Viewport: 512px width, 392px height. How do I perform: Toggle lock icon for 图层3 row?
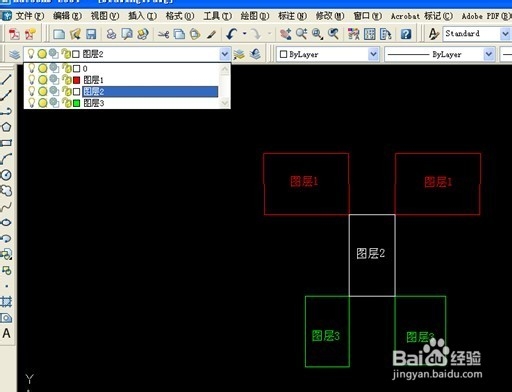pos(67,103)
